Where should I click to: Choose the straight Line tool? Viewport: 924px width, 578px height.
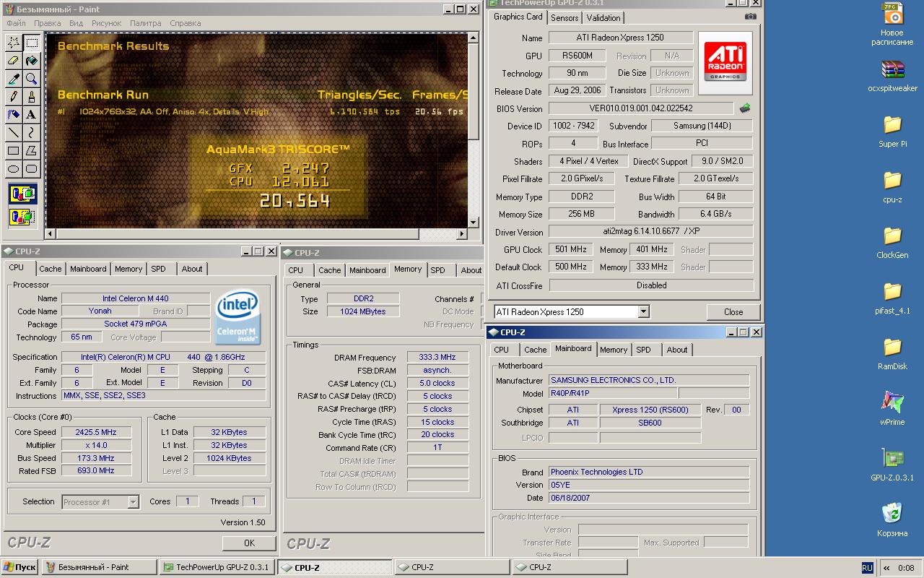[14, 133]
